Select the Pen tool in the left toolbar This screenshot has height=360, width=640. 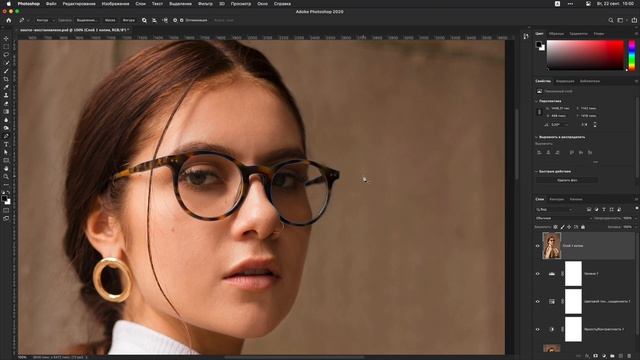[x=6, y=136]
